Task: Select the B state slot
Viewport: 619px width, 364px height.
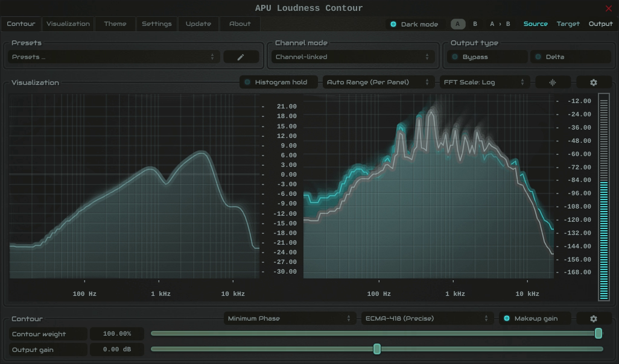Action: point(475,24)
